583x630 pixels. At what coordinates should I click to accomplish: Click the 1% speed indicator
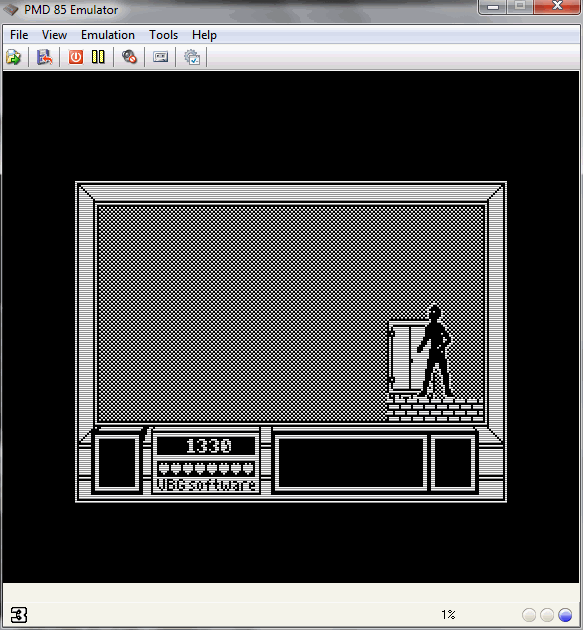[448, 615]
